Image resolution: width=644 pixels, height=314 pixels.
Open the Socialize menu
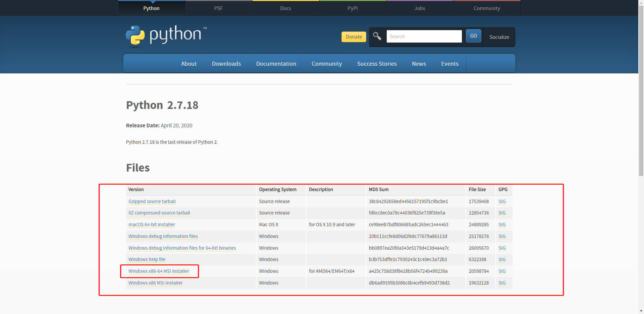coord(499,37)
